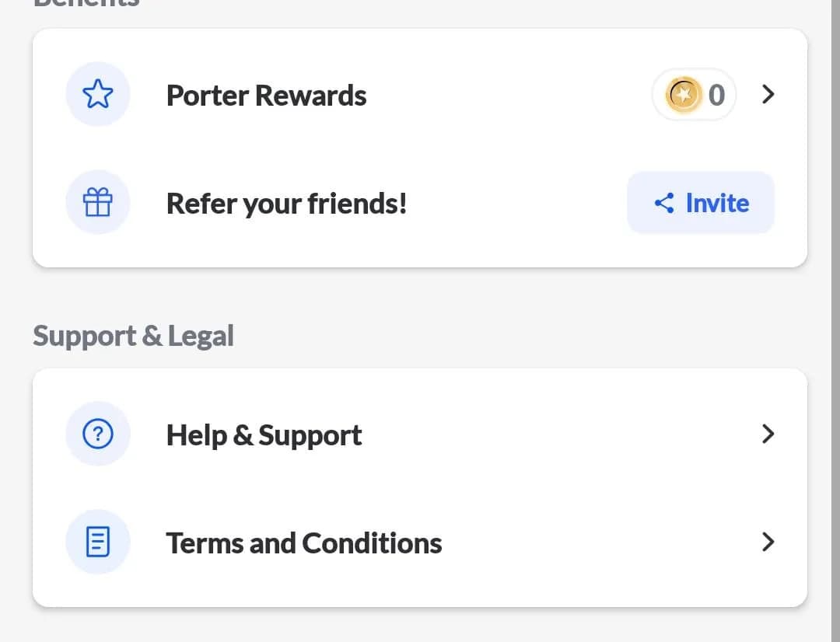Expand Porter Rewards using its chevron
This screenshot has width=840, height=642.
pyautogui.click(x=768, y=95)
